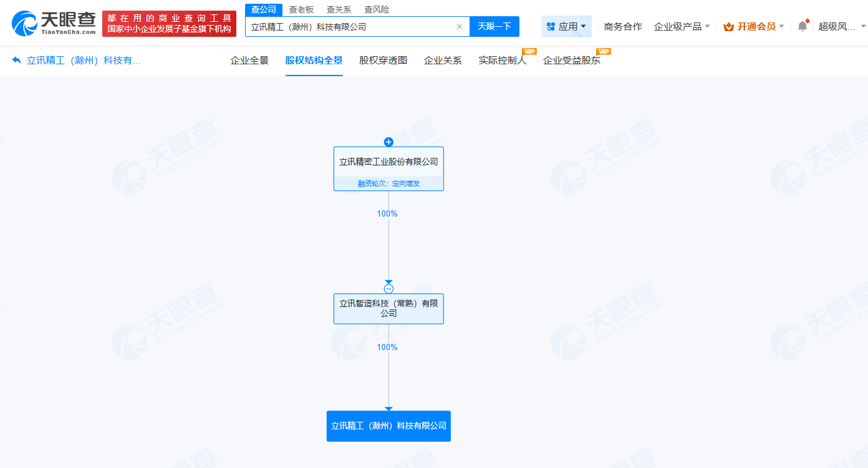Click the 天眼查 logo icon

click(x=25, y=22)
